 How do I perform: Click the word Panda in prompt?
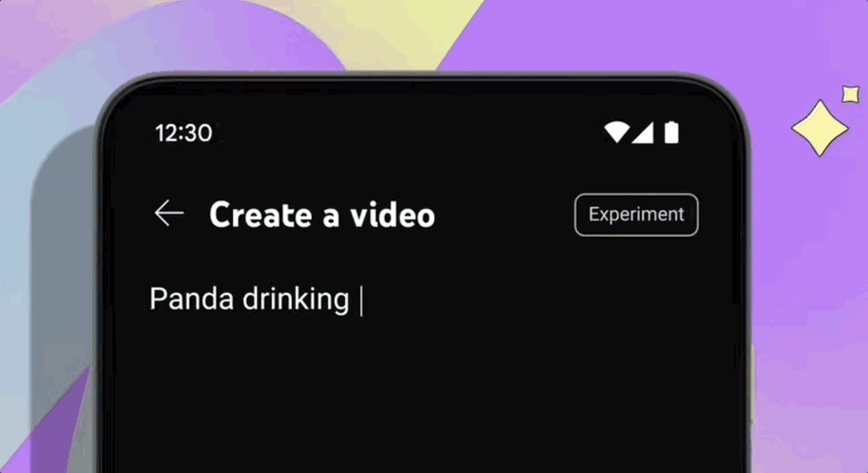click(192, 299)
